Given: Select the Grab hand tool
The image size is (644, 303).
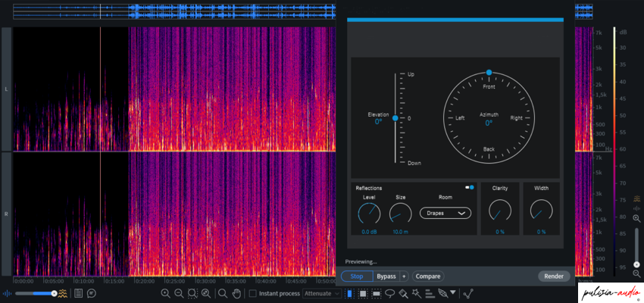Looking at the screenshot, I should tap(236, 294).
